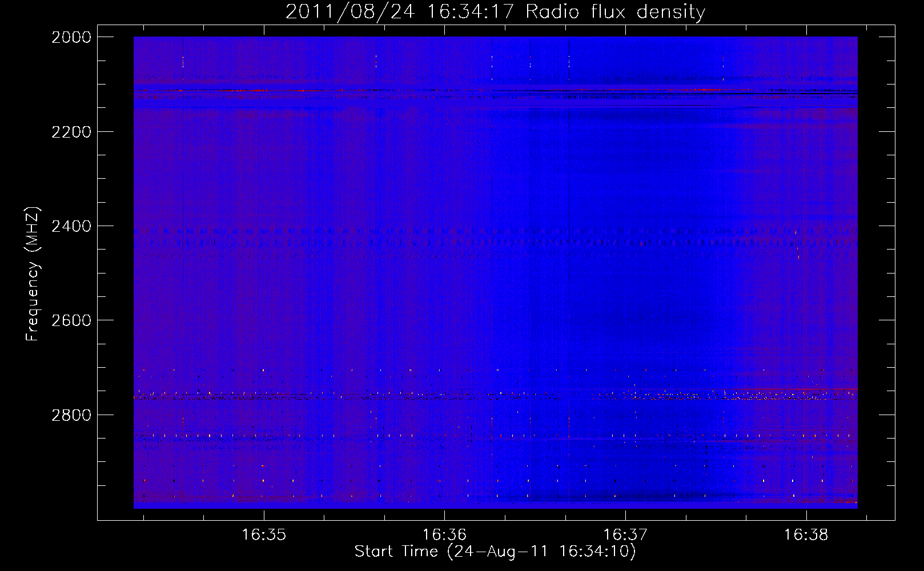Click the plot title '2011/08/24 16:34:17 Radio flux density'

495,11
